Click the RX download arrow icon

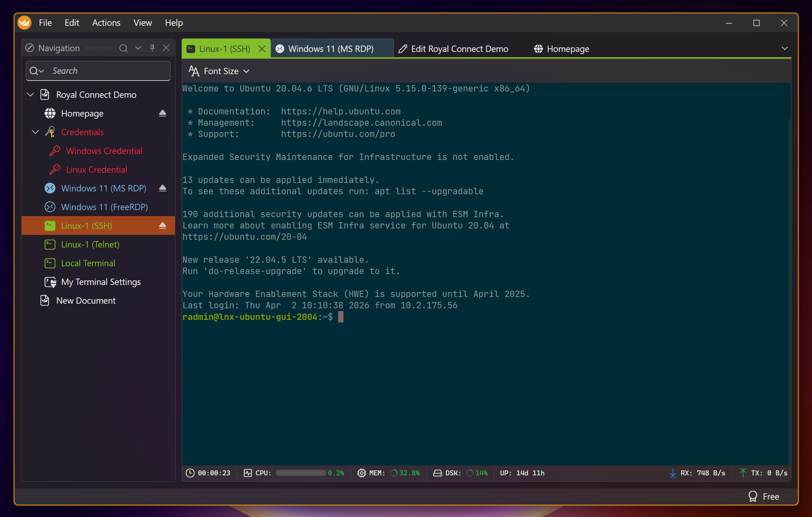click(x=673, y=473)
